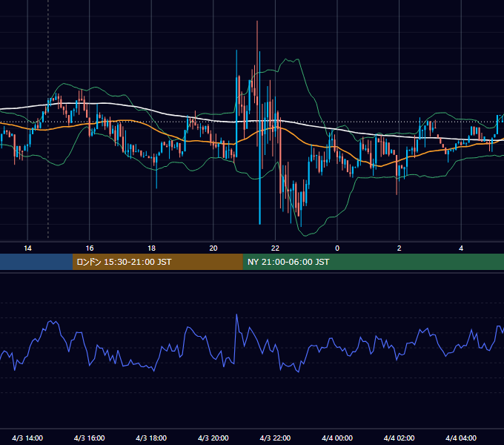Click the 16 hour label on the price chart axis
Image resolution: width=504 pixels, height=445 pixels.
(90, 248)
